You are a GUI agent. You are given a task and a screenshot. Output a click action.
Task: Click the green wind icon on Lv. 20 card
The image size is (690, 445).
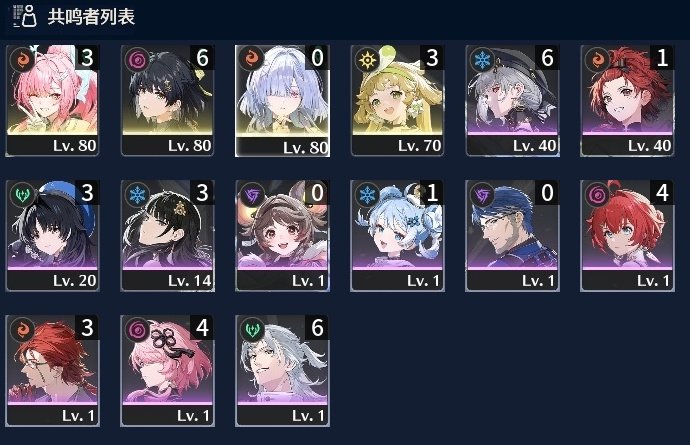pyautogui.click(x=22, y=195)
